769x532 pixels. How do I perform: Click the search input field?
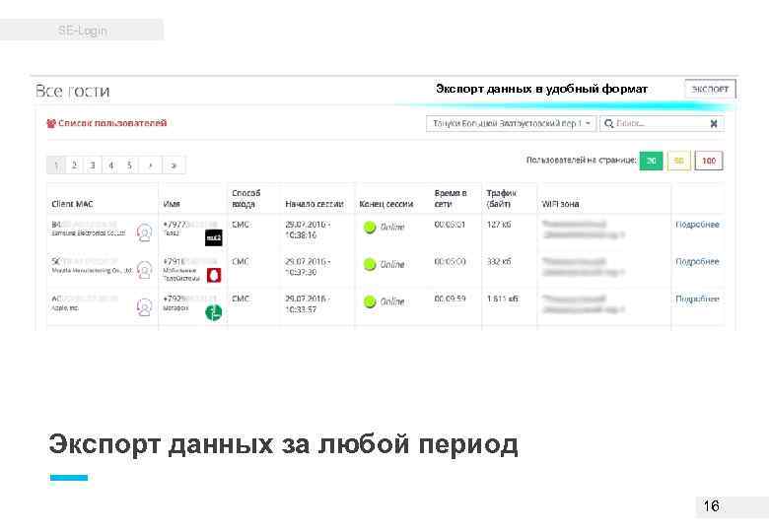[662, 123]
